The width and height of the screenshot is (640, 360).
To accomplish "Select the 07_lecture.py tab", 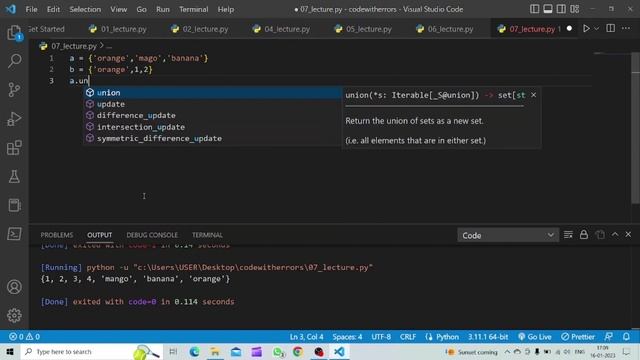I will pos(532,29).
